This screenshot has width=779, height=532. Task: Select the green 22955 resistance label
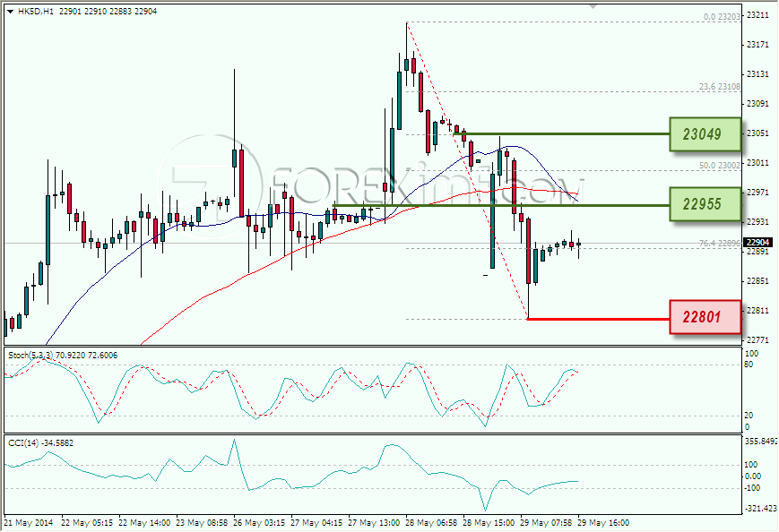(x=705, y=204)
